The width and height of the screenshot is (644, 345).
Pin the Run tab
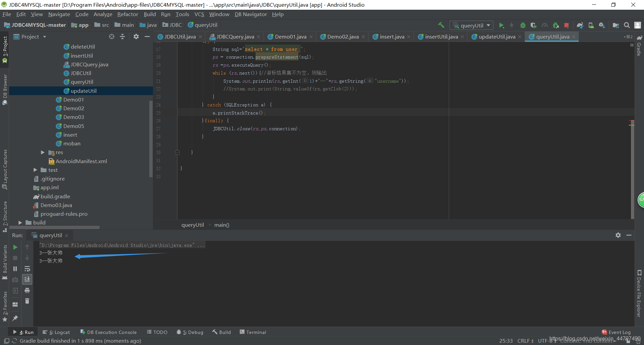pyautogui.click(x=15, y=318)
